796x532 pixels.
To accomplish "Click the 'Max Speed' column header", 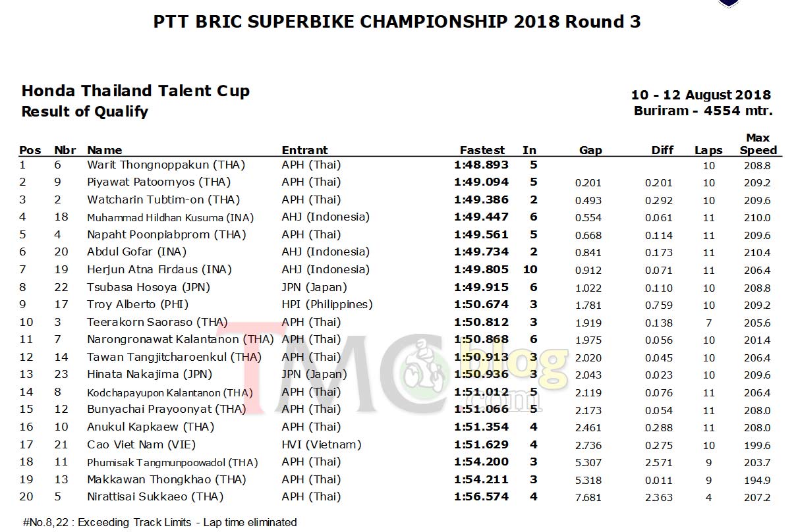I will tap(758, 144).
